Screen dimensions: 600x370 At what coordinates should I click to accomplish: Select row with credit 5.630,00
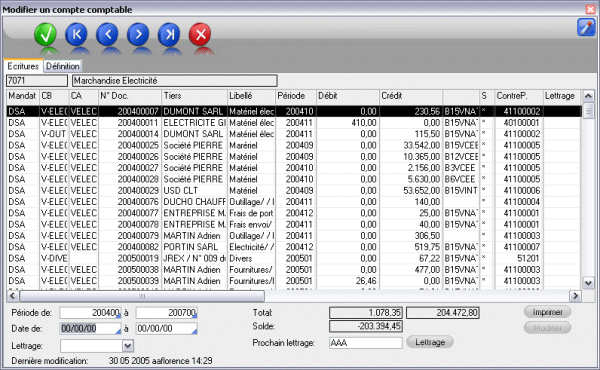[x=293, y=179]
